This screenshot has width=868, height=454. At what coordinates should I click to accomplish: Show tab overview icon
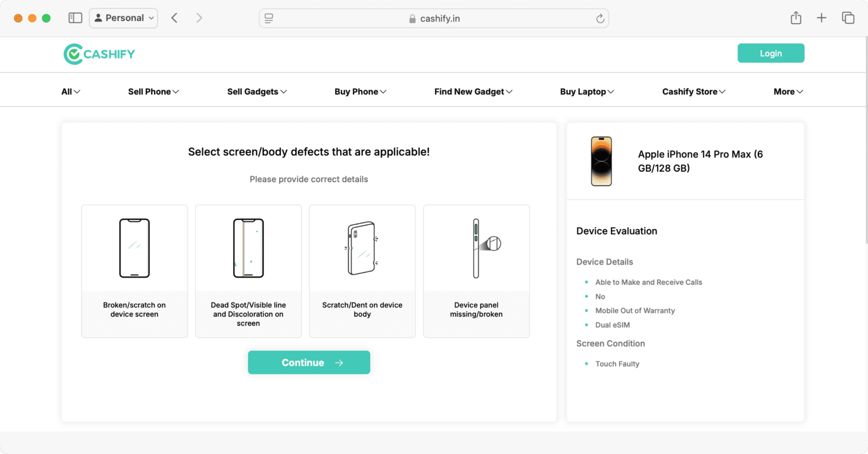(x=848, y=18)
